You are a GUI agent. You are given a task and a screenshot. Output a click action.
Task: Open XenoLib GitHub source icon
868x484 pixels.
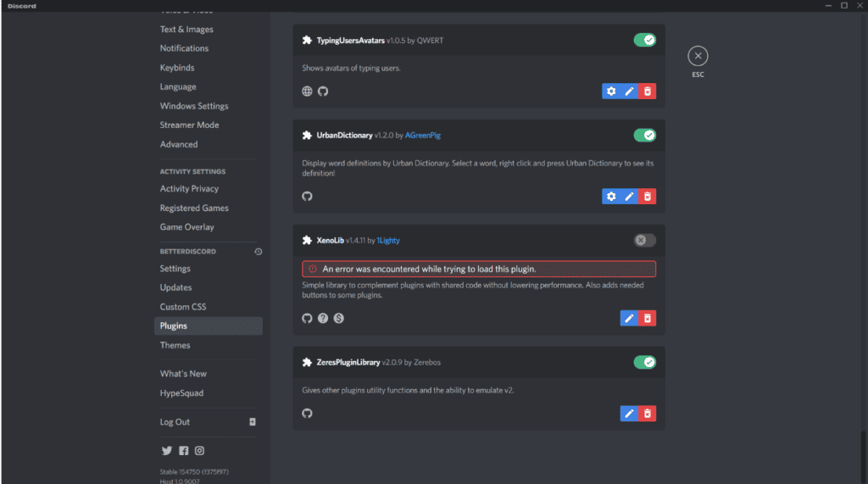tap(307, 319)
